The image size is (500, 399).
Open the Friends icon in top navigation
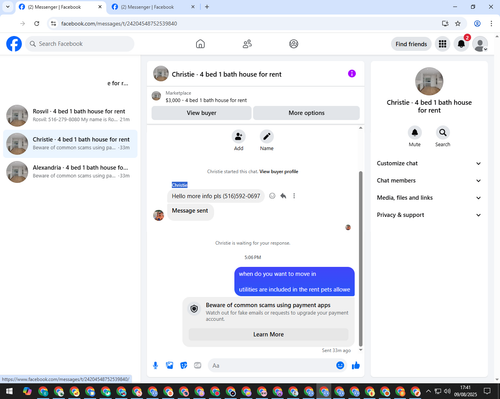coord(247,44)
